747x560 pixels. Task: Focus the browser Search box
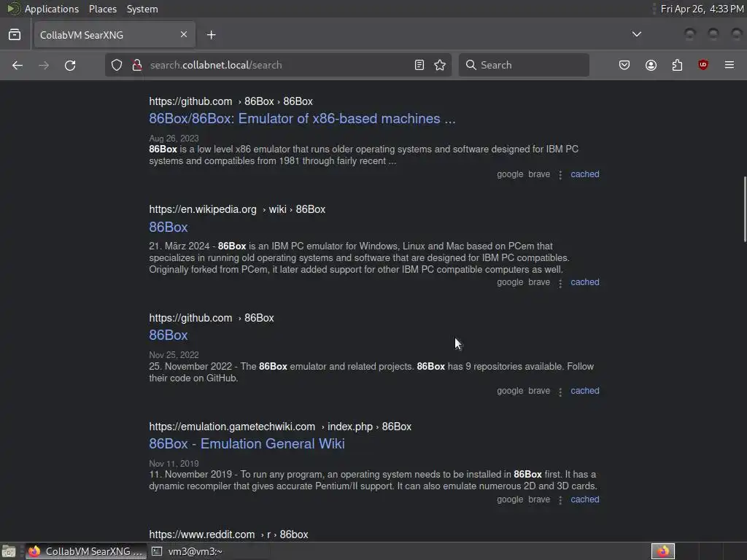point(524,65)
